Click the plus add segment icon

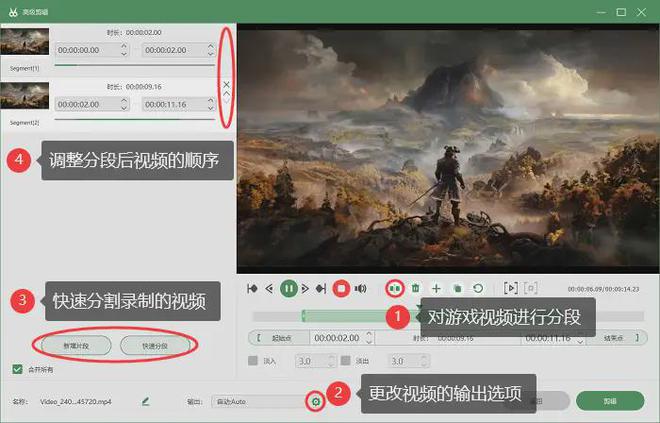[x=435, y=288]
